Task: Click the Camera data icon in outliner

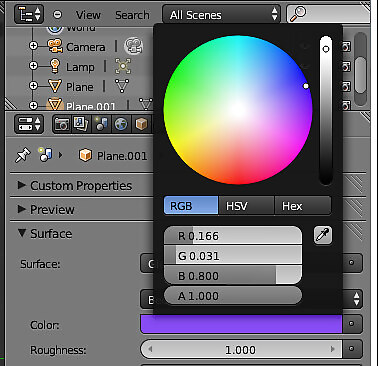Action: coord(134,46)
